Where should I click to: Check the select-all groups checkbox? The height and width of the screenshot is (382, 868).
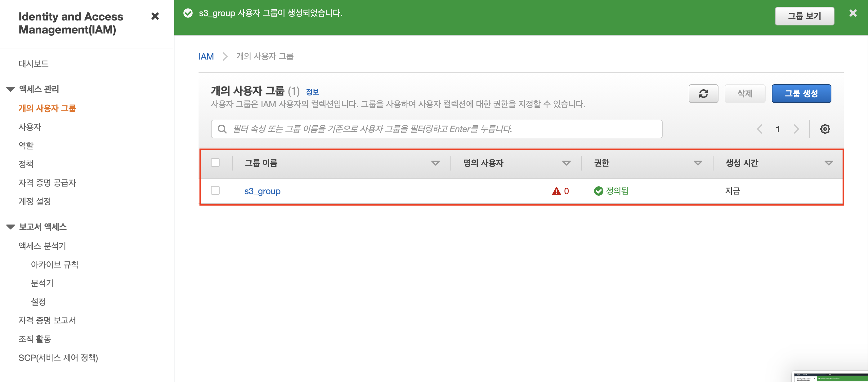(x=215, y=163)
